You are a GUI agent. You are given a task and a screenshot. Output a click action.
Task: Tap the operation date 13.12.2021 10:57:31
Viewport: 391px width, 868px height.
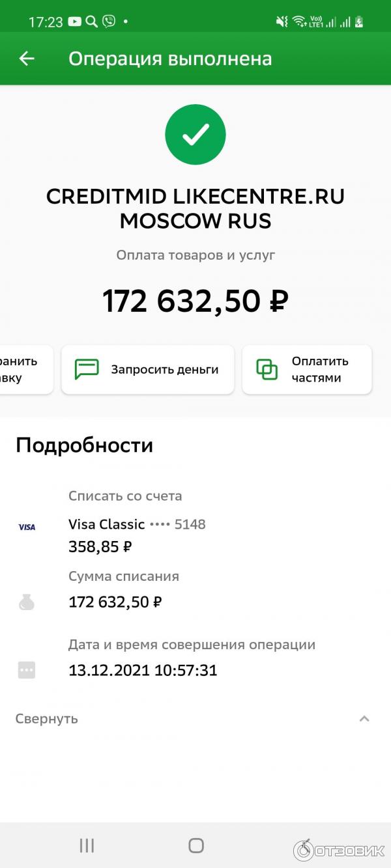point(143,670)
